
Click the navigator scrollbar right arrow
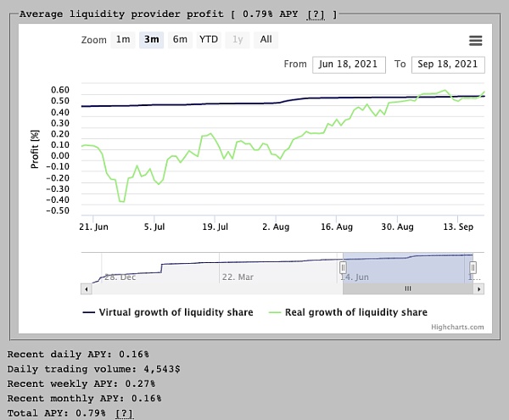[x=480, y=288]
